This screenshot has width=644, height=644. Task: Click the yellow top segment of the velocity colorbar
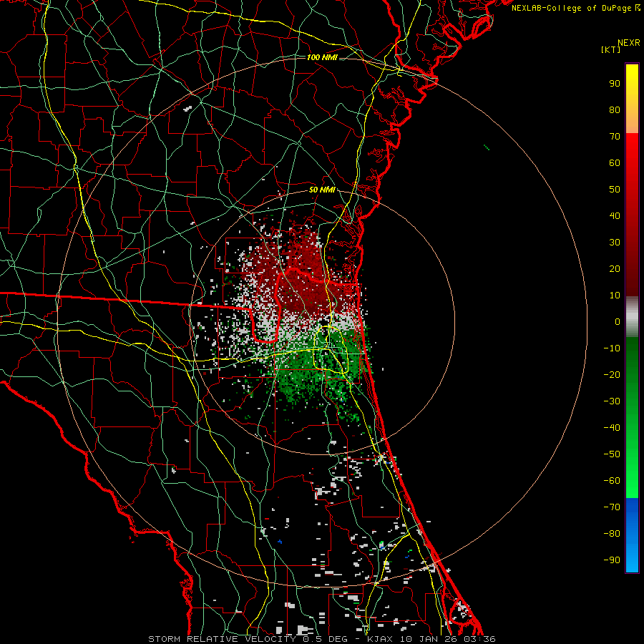pyautogui.click(x=632, y=99)
